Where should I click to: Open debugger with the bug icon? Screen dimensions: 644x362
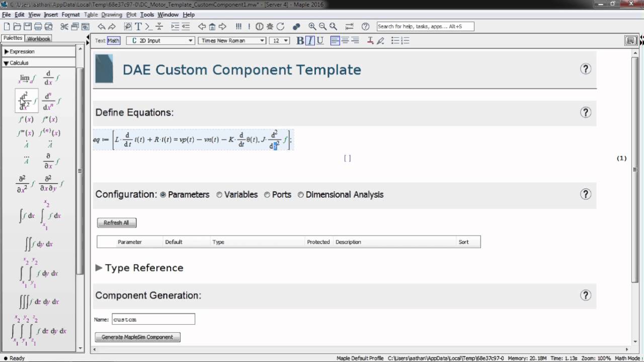pyautogui.click(x=270, y=27)
